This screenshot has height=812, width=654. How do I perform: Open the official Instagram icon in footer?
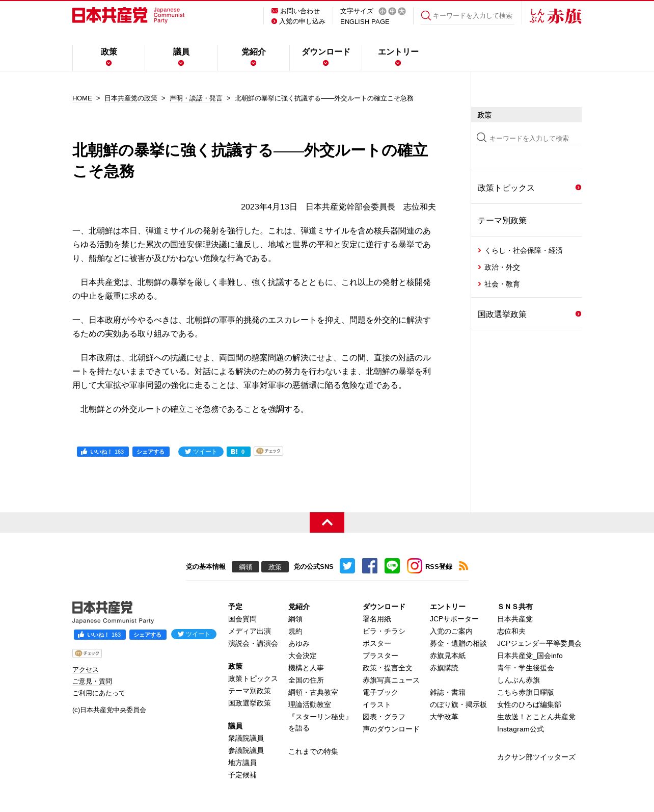(415, 566)
